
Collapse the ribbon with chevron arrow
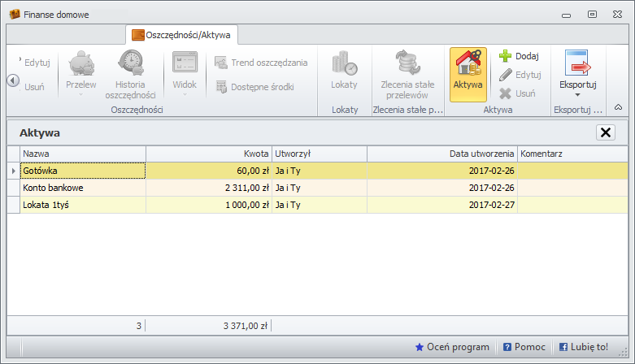(617, 107)
